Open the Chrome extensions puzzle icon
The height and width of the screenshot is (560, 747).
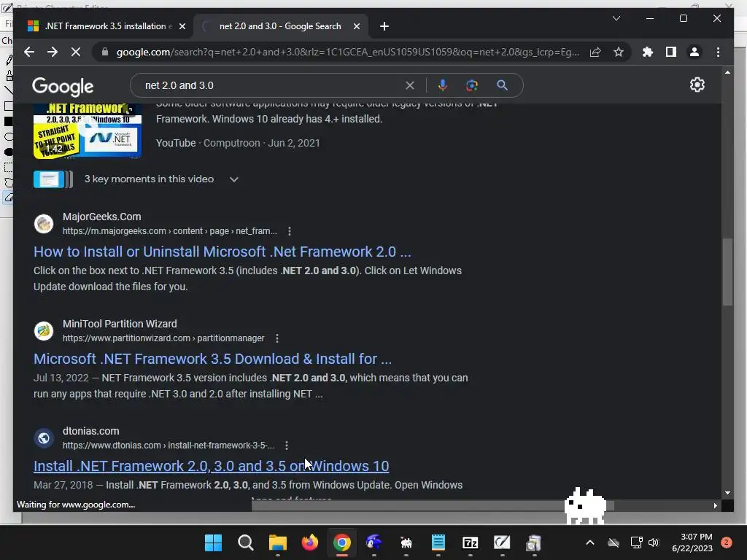[x=648, y=52]
